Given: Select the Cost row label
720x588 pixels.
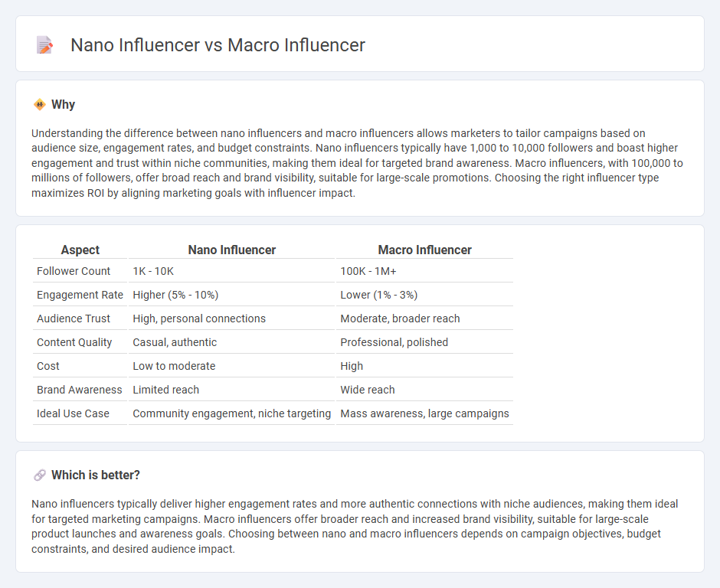Looking at the screenshot, I should (48, 366).
